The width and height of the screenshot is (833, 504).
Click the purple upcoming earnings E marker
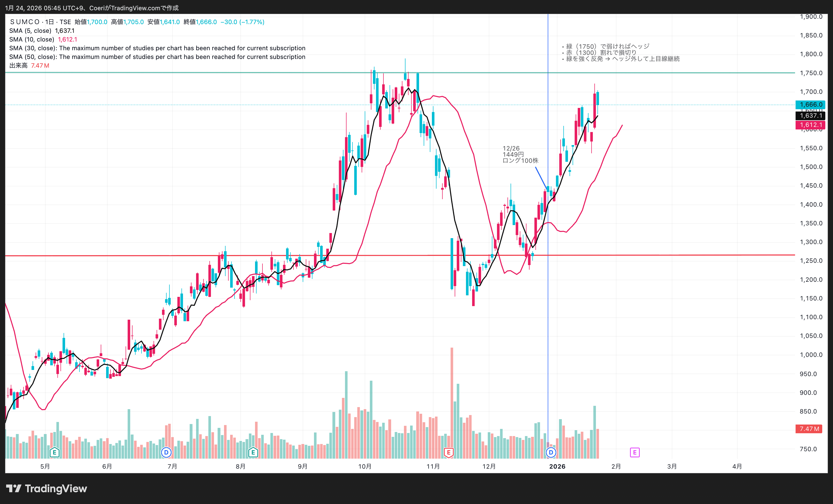[x=635, y=452]
